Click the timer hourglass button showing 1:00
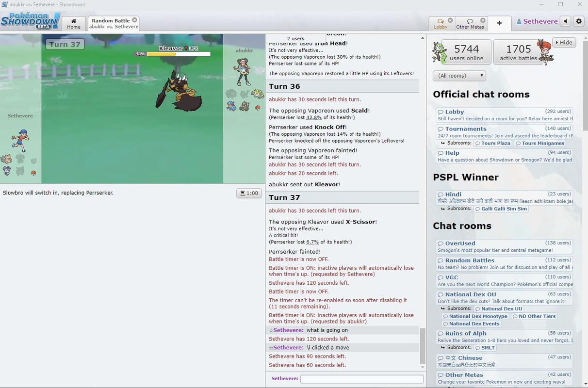The height and width of the screenshot is (388, 588). click(249, 193)
